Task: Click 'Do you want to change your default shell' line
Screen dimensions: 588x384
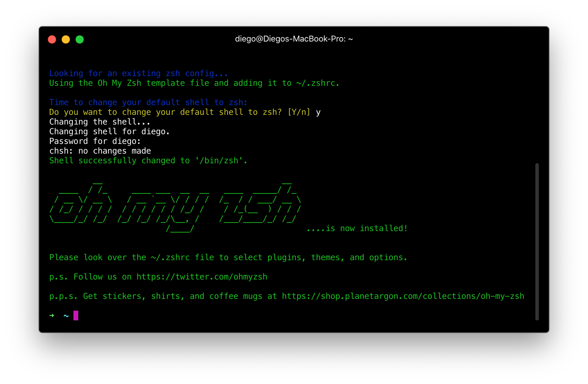Action: coord(185,112)
